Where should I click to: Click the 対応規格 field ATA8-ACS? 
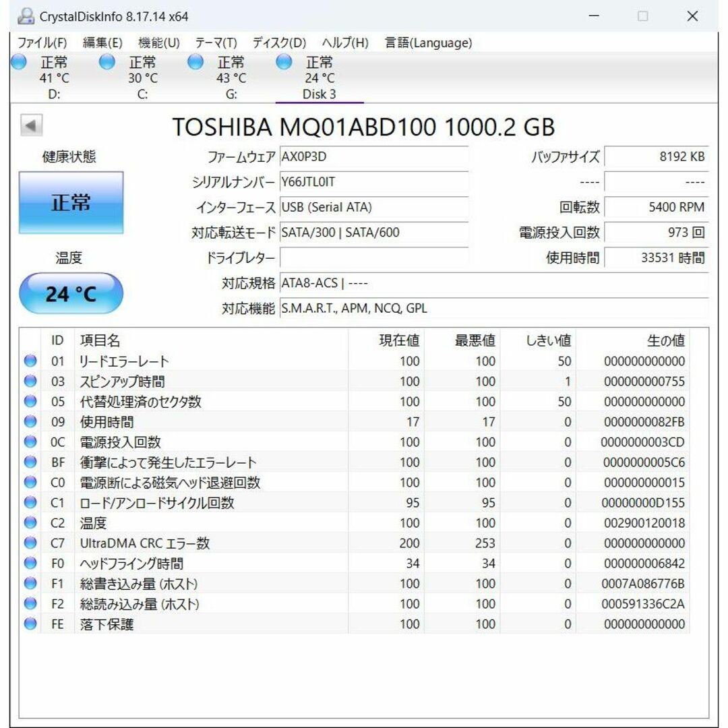pyautogui.click(x=494, y=282)
